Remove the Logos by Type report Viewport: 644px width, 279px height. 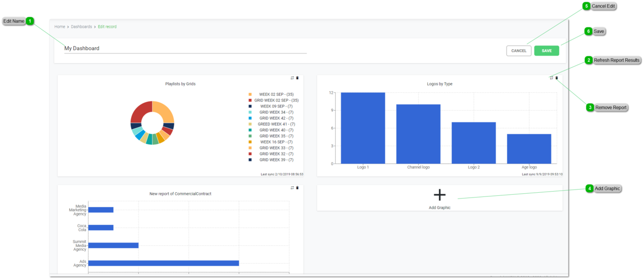[x=557, y=78]
